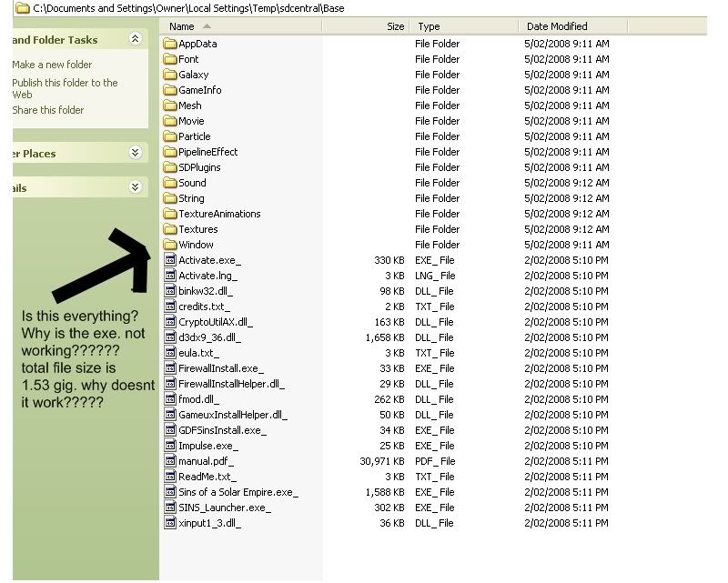Select the TextureAnimations folder icon
The image size is (728, 583).
click(x=170, y=214)
